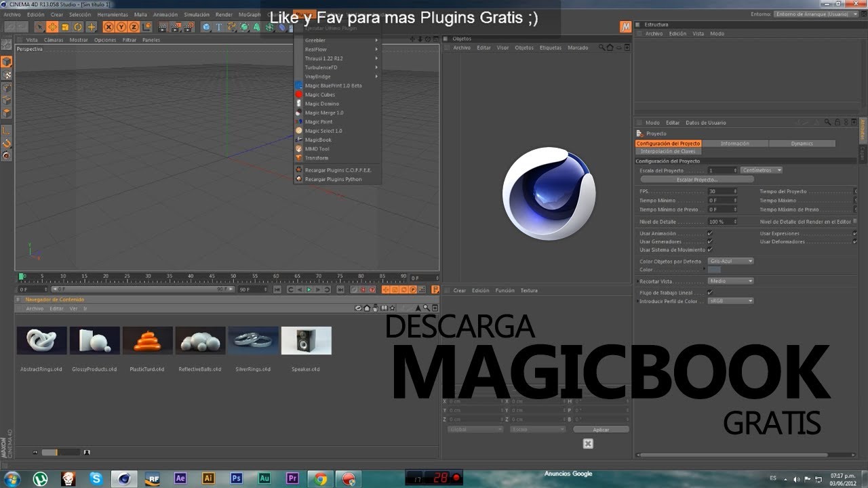
Task: Open Entorno de Arranque layout dropdown
Action: pos(816,14)
